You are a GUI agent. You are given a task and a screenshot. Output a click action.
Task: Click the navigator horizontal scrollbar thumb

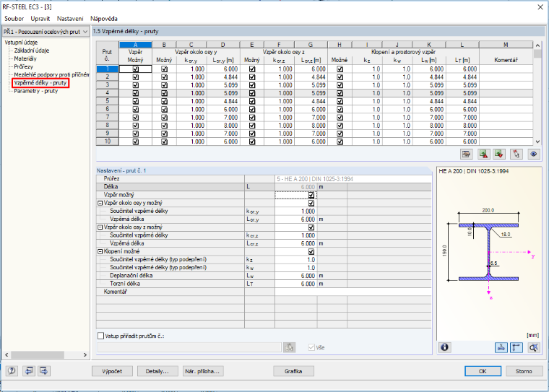point(38,355)
